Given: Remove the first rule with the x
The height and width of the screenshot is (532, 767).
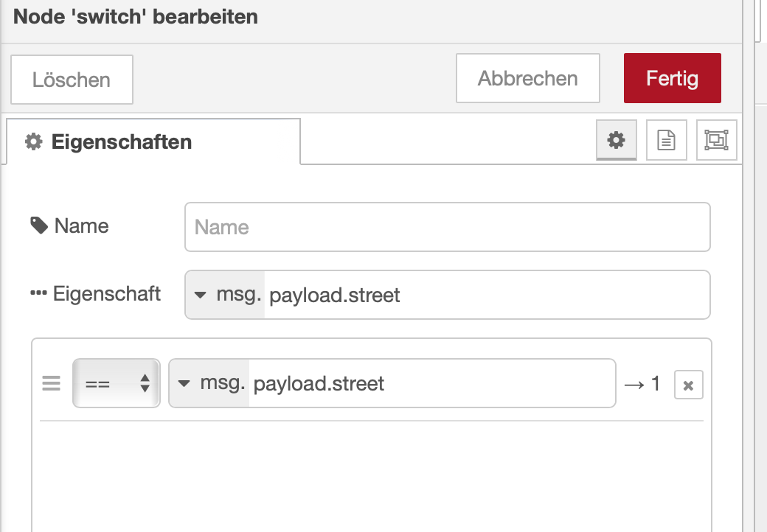Looking at the screenshot, I should [688, 385].
